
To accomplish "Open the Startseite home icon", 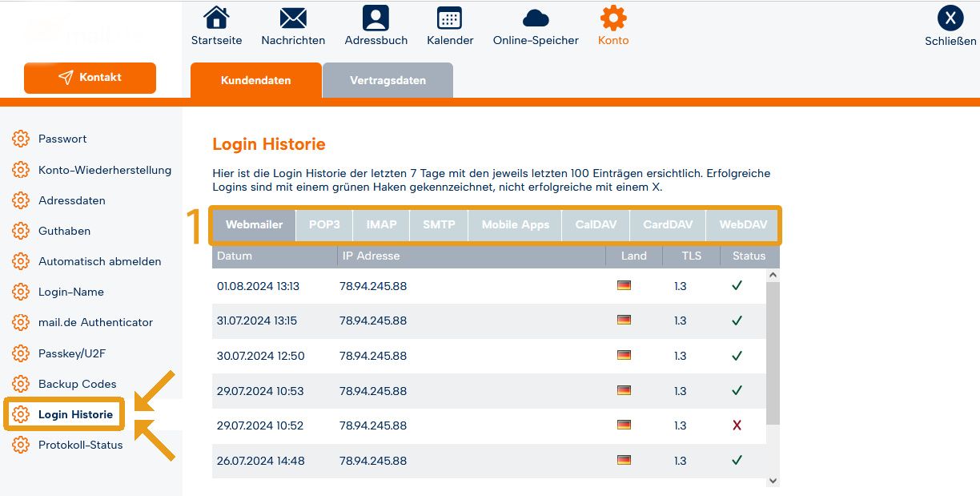I will tap(216, 18).
